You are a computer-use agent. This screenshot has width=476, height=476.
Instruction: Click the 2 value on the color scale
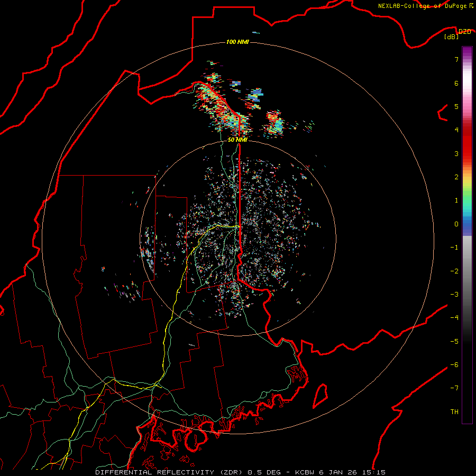[456, 177]
